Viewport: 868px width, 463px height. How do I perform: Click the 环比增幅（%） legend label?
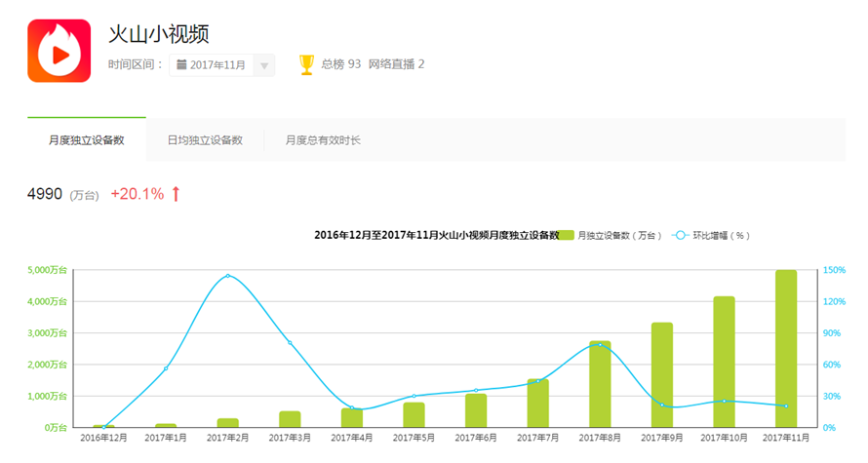point(722,236)
